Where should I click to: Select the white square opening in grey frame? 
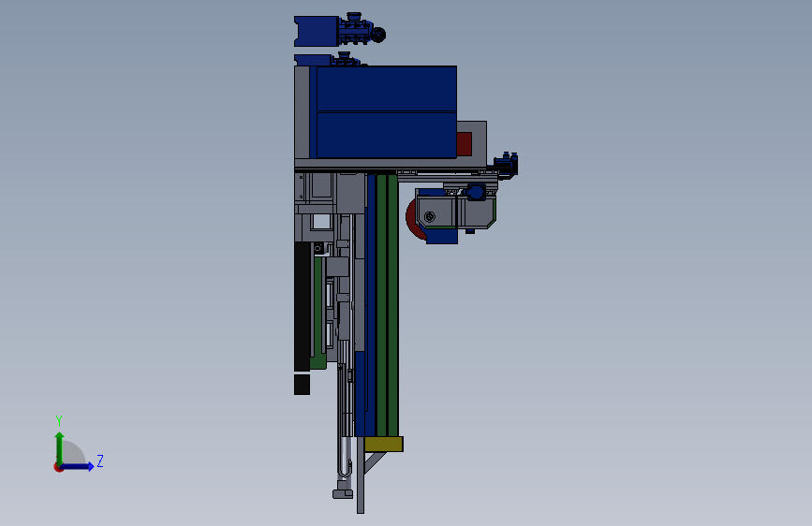click(321, 222)
